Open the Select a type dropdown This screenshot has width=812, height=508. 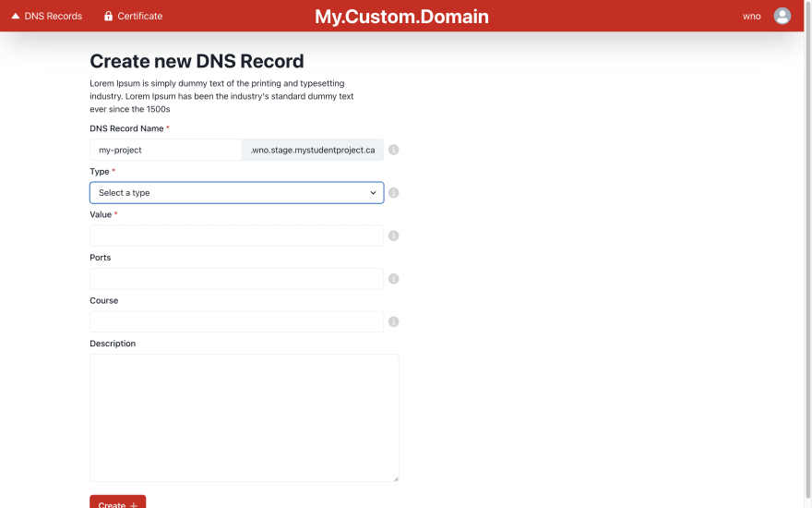[x=236, y=193]
